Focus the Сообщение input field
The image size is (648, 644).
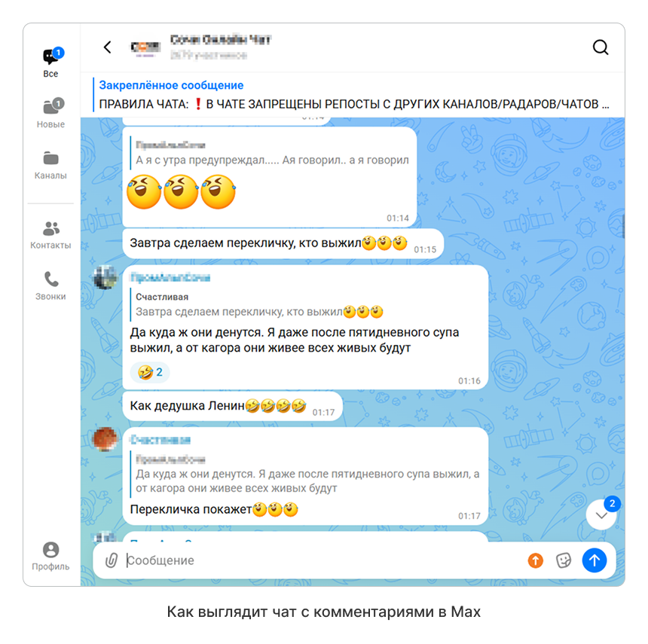click(322, 560)
